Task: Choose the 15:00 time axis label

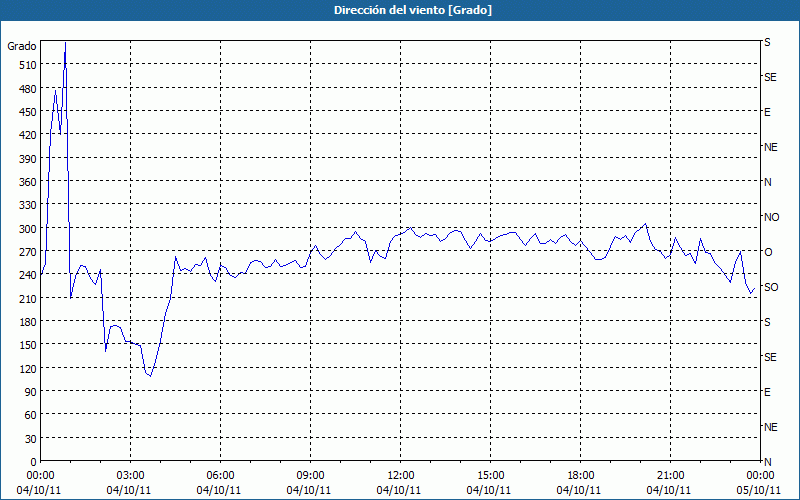Action: click(490, 476)
